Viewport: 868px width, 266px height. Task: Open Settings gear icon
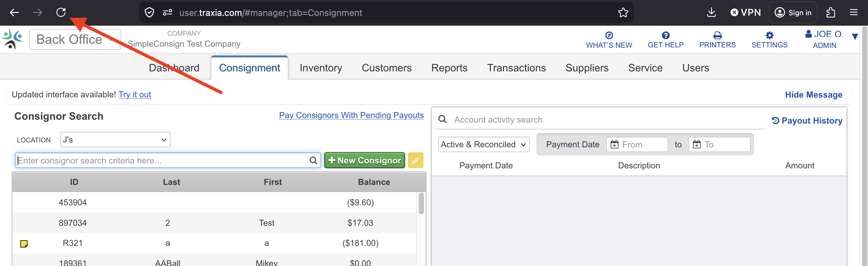(x=769, y=35)
